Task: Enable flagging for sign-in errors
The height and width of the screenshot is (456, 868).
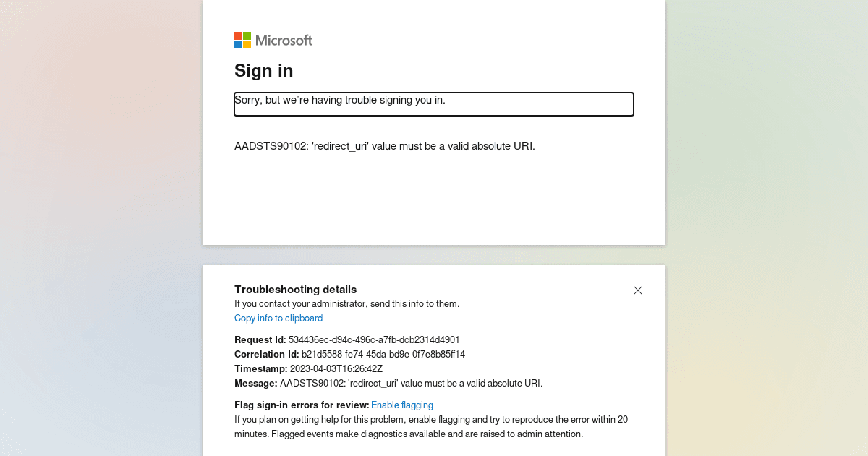Action: click(402, 405)
